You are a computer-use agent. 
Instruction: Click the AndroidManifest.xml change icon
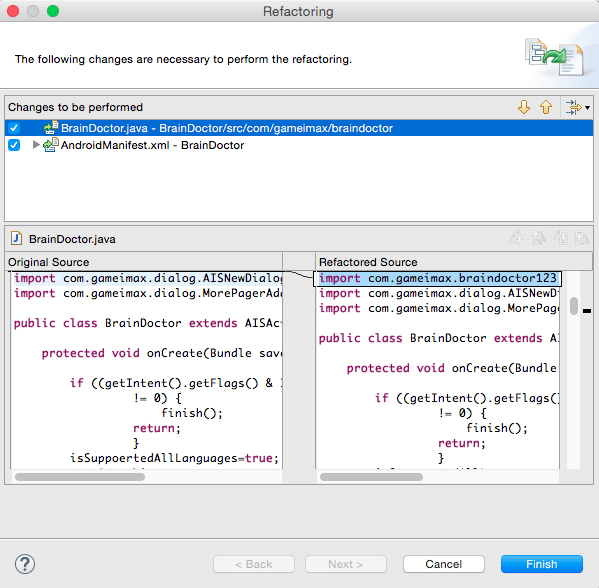click(51, 145)
